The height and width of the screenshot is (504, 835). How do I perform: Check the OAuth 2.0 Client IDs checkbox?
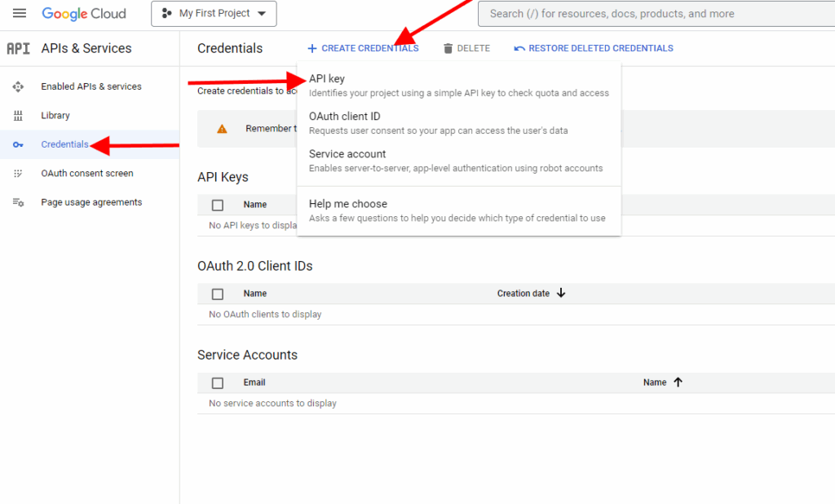point(218,294)
